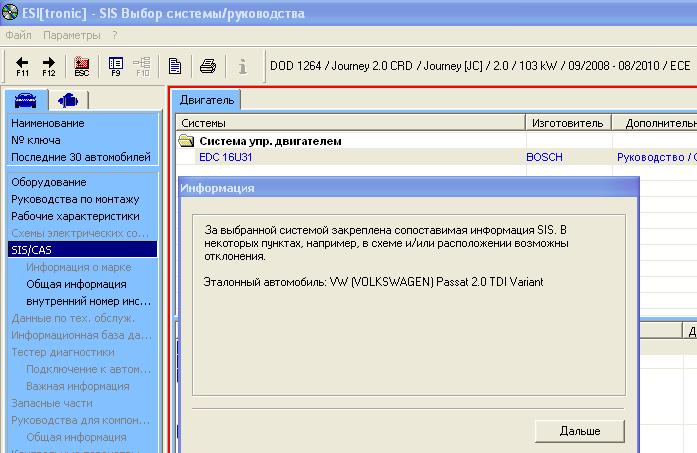Click Схемы электрических со… entry
The width and height of the screenshot is (697, 453).
[80, 233]
